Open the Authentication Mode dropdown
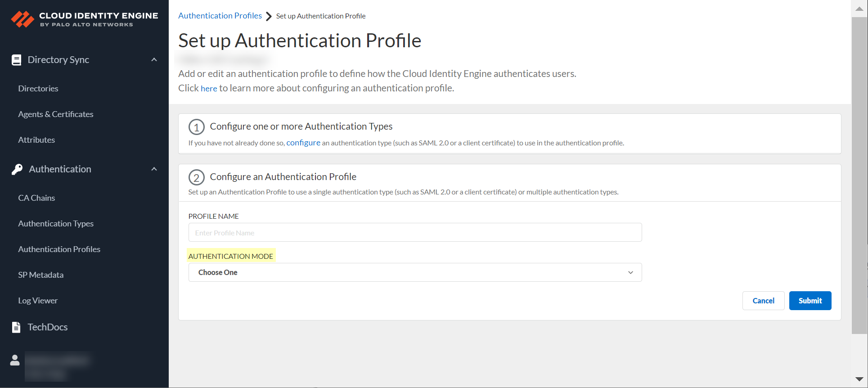This screenshot has height=388, width=868. [415, 272]
